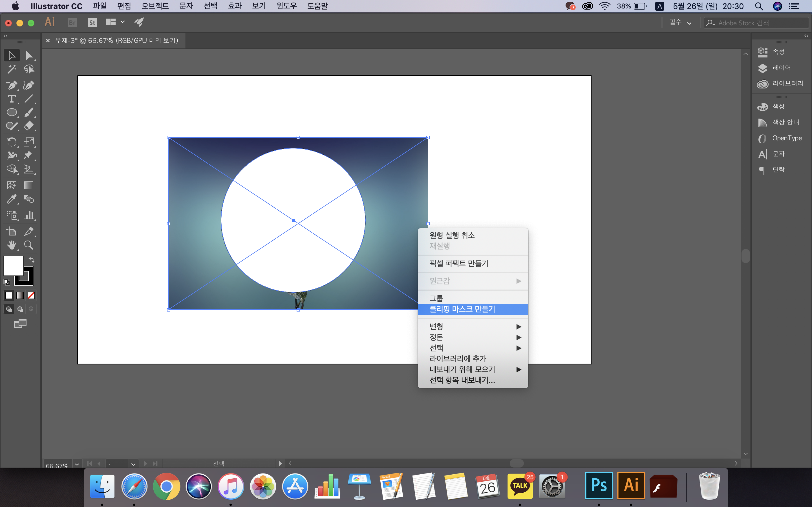Select the Eyedropper tool
Screen dimensions: 812x507
click(x=11, y=199)
